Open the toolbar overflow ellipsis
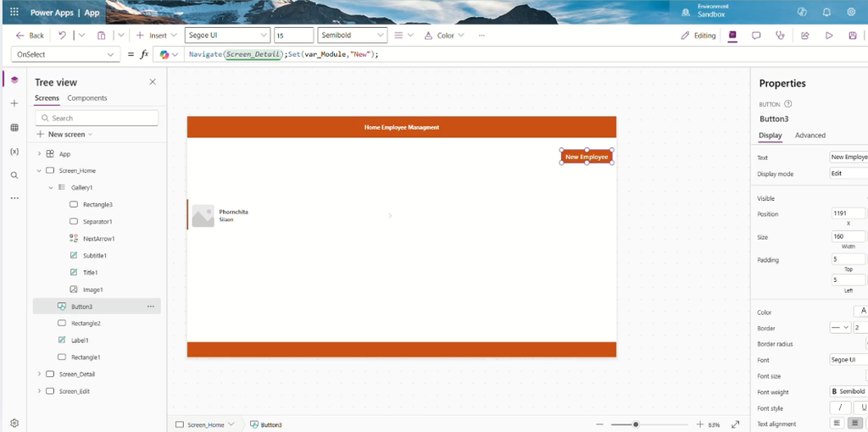This screenshot has height=432, width=868. pyautogui.click(x=481, y=36)
